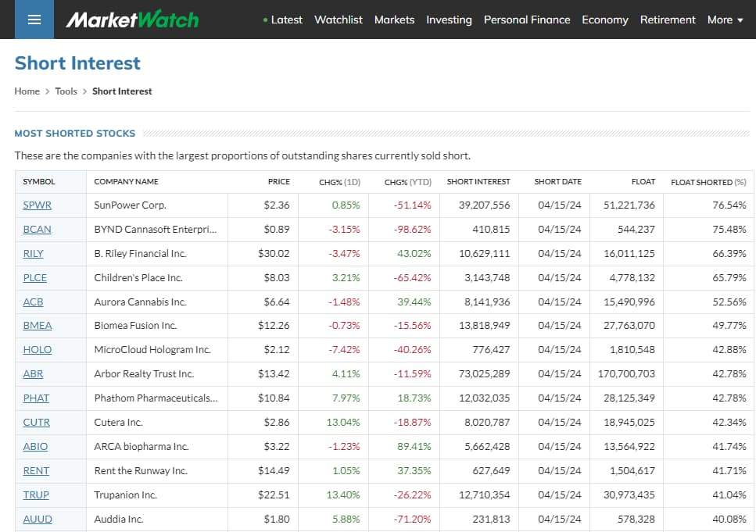Select the $22.51 Trupanion price
Viewport: 756px width, 532px height.
tap(274, 495)
